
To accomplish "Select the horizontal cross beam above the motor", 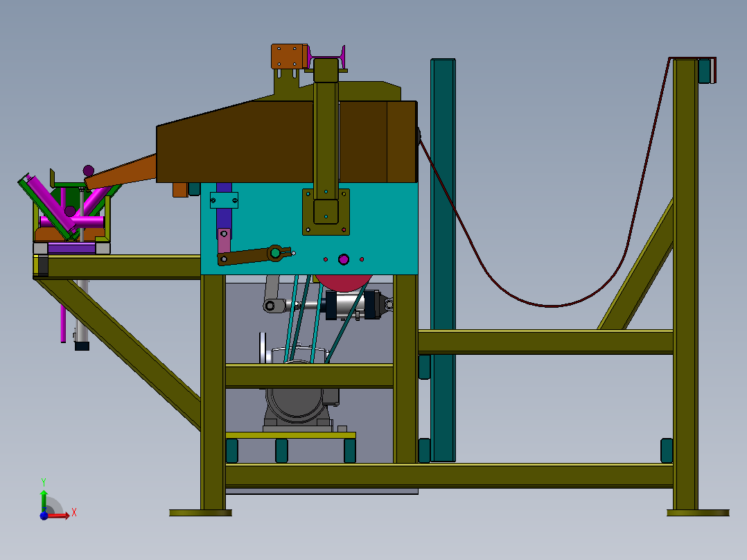I will pyautogui.click(x=309, y=376).
